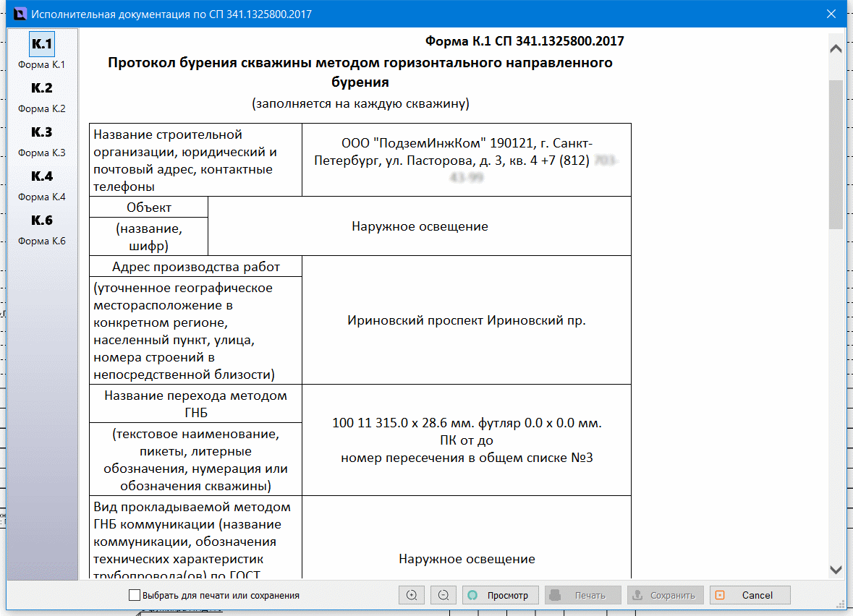Viewport: 853px width, 616px height.
Task: Click the '(текстовое наименование, пикеты' description cell
Action: (x=196, y=459)
